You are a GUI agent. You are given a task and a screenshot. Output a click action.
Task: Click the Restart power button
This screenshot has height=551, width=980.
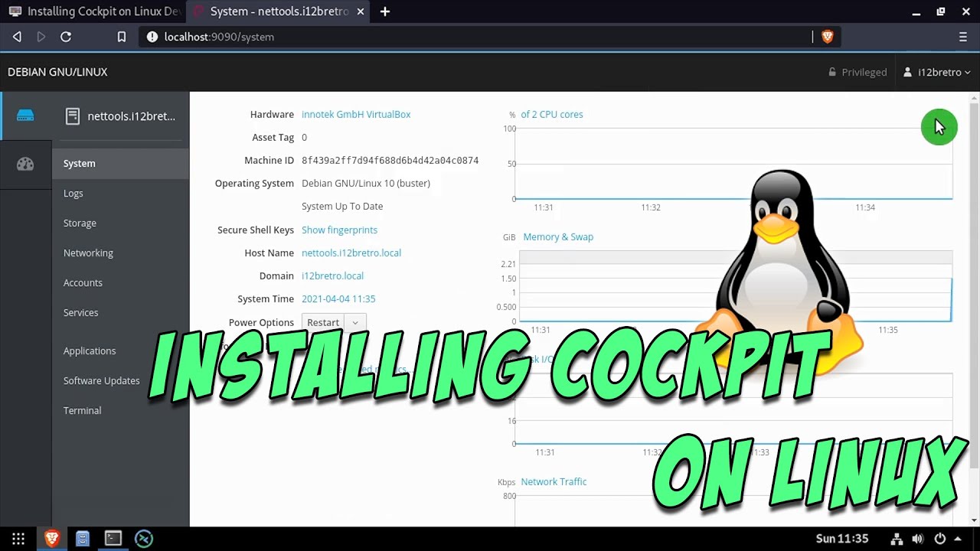[x=323, y=322]
